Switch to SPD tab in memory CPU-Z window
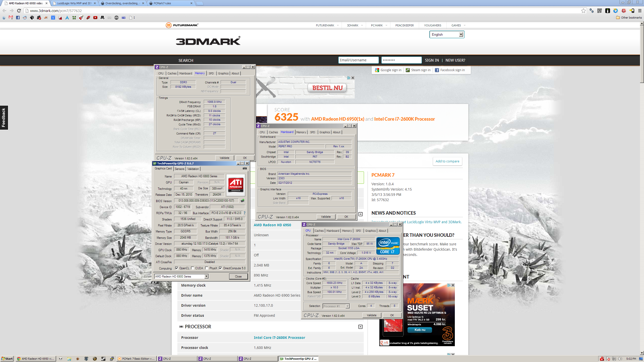Image resolution: width=644 pixels, height=362 pixels. pyautogui.click(x=211, y=73)
